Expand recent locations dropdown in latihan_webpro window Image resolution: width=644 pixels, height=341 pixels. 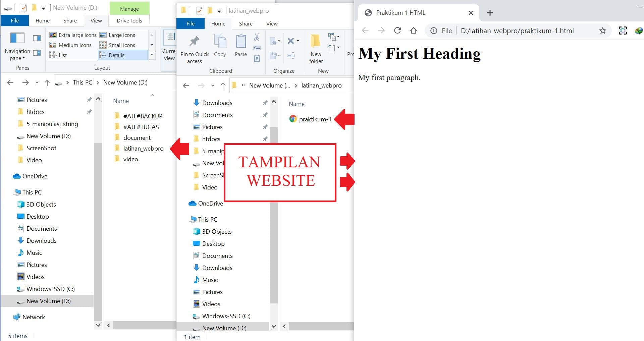coord(213,86)
